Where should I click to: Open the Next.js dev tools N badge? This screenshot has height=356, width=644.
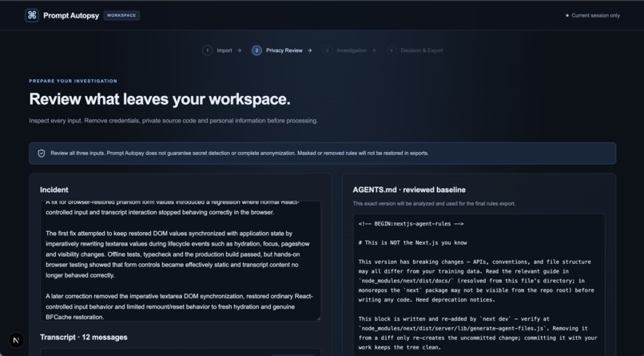(x=16, y=340)
